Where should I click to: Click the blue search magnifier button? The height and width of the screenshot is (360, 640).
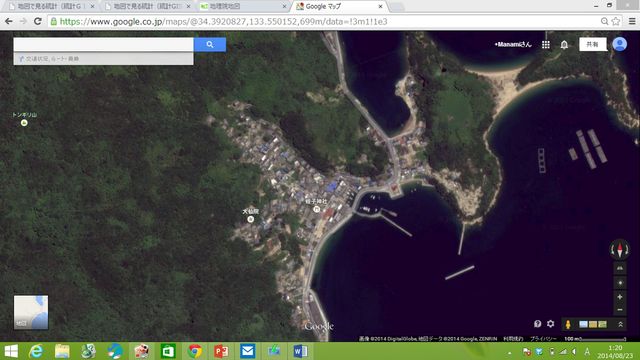[x=210, y=44]
